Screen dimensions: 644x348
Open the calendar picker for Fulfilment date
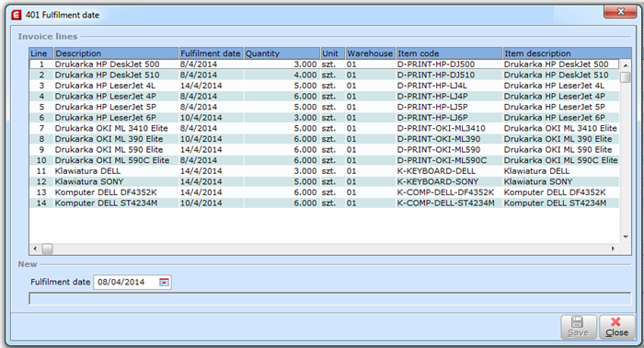[x=164, y=283]
